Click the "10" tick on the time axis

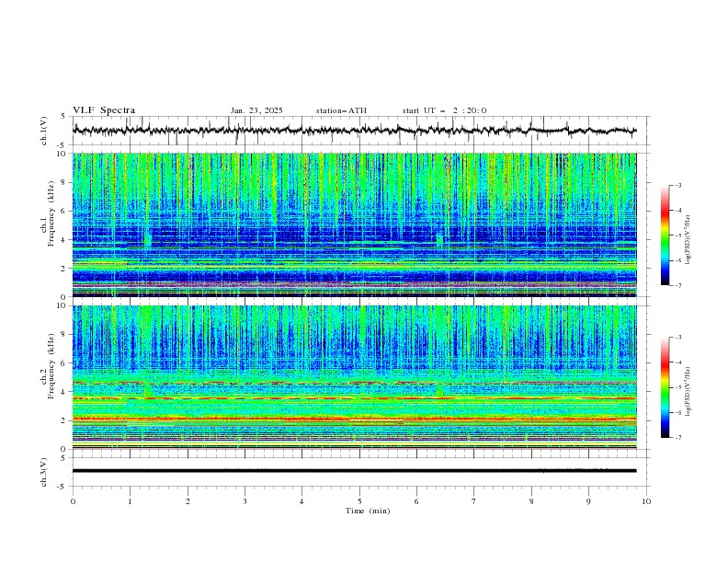coord(646,501)
